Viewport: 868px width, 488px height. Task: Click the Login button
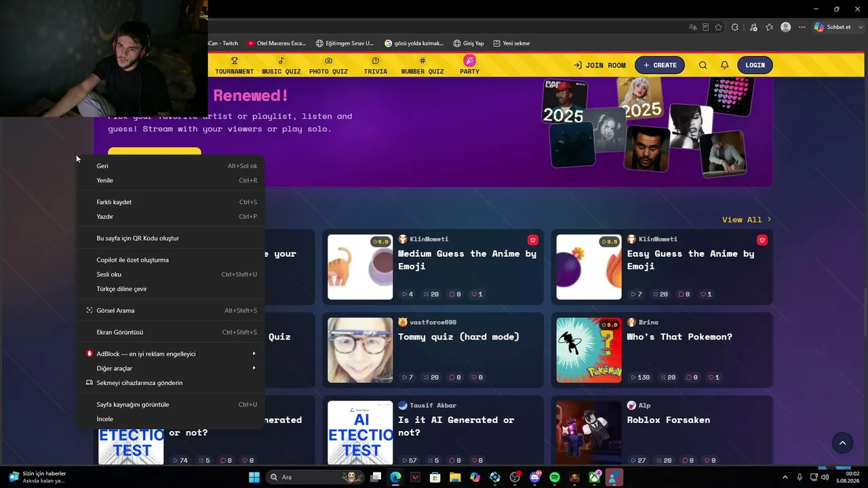click(755, 65)
